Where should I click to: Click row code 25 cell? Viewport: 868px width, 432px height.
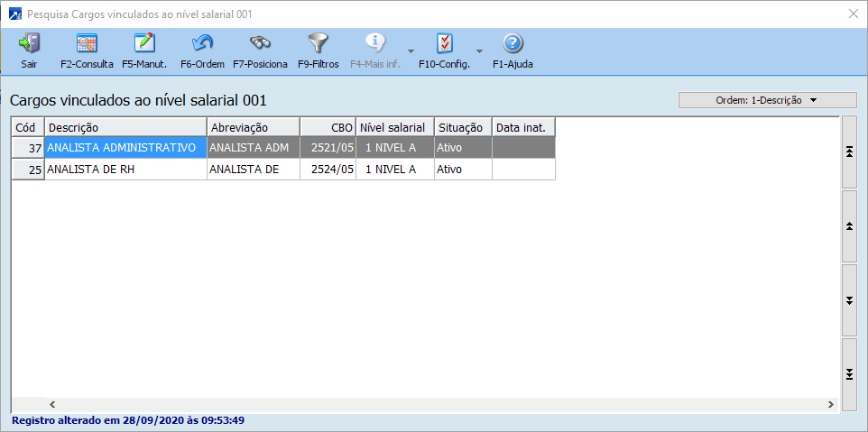click(28, 170)
